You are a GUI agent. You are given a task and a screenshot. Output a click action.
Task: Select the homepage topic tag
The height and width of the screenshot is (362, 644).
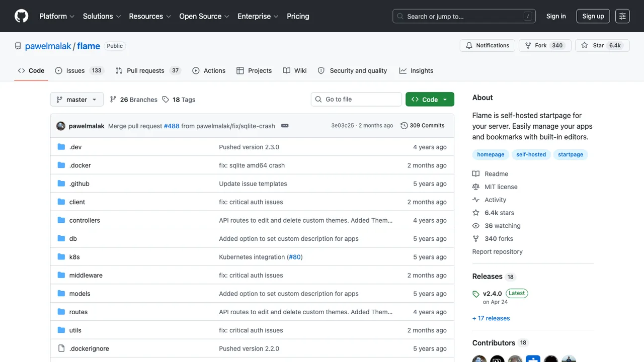pos(491,155)
